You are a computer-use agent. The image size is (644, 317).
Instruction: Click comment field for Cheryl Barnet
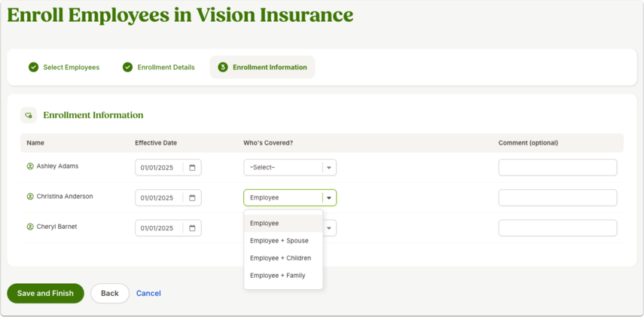click(x=557, y=228)
